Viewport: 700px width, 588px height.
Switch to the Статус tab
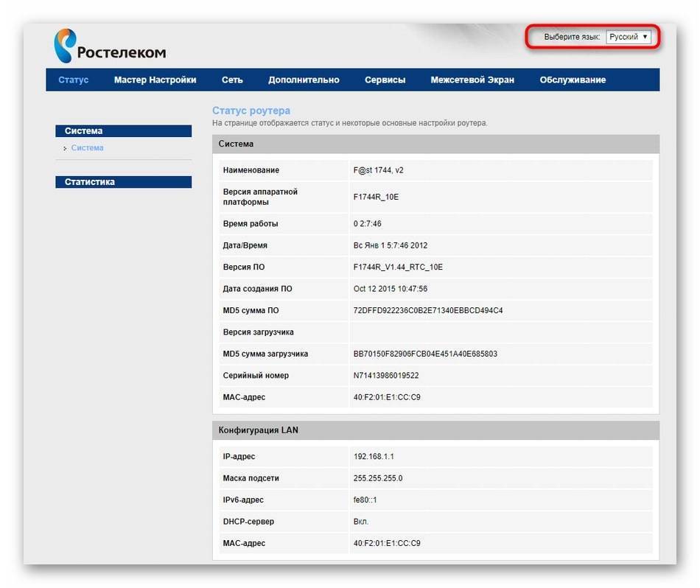pos(73,80)
